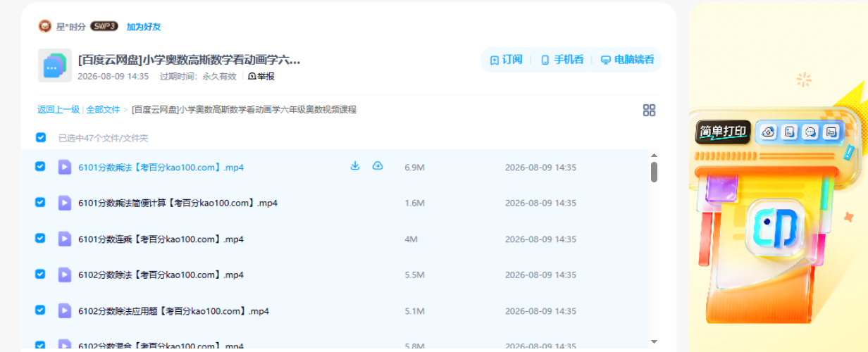Image resolution: width=868 pixels, height=352 pixels.
Task: Uncheck the 6101分数乘法简便计算 file checkbox
Action: (x=40, y=202)
